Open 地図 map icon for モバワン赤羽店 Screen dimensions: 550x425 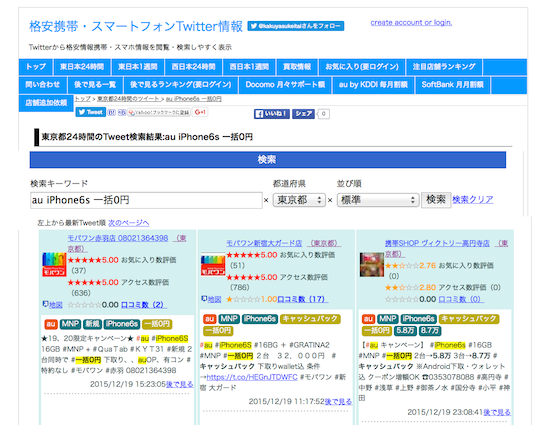[x=53, y=305]
